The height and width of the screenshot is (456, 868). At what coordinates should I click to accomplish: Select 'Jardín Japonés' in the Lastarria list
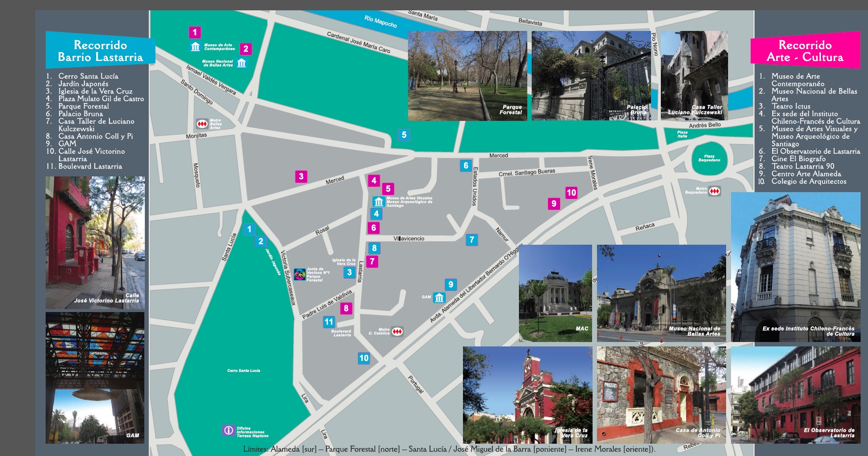[83, 84]
